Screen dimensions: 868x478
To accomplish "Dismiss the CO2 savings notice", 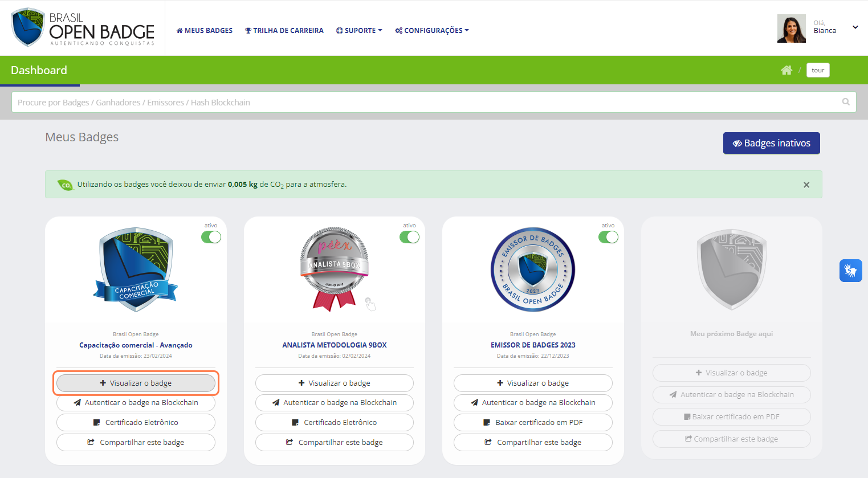I will coord(806,185).
